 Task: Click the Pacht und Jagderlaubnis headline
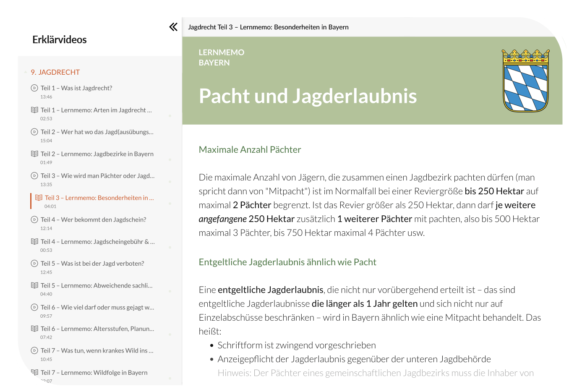point(308,96)
